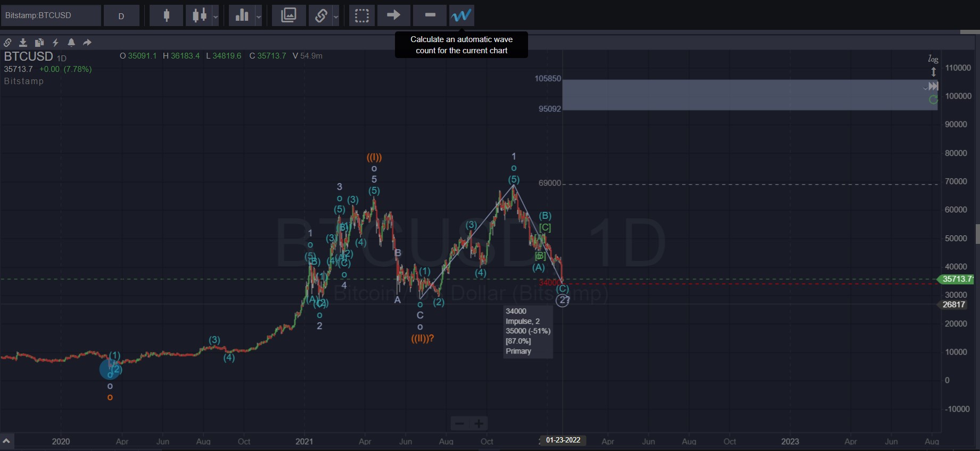Open the bar chart indicators tool

point(242,15)
